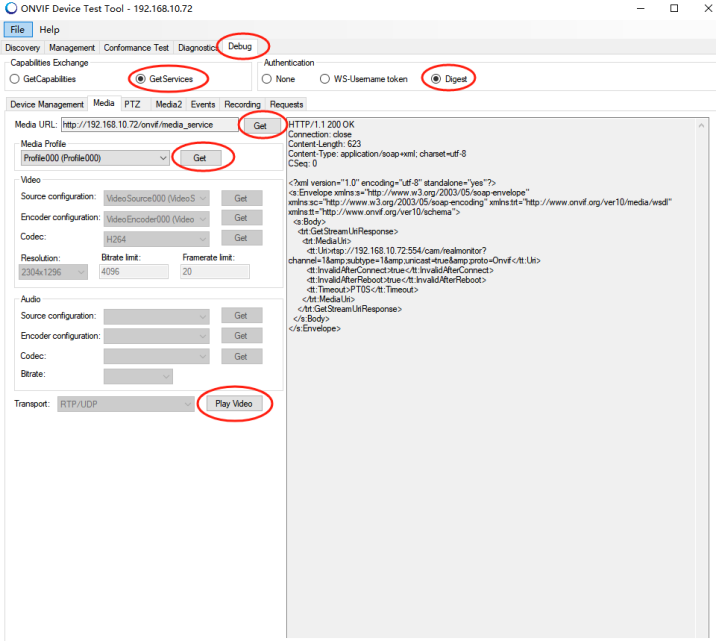The height and width of the screenshot is (641, 716).
Task: Click the closing s:Envelope tag line
Action: 315,328
